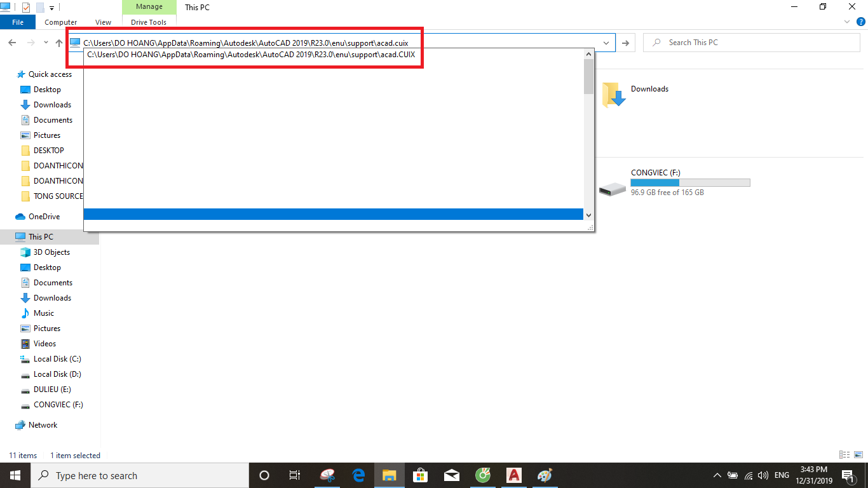Viewport: 868px width, 488px height.
Task: Open Task View from the taskbar
Action: [295, 475]
